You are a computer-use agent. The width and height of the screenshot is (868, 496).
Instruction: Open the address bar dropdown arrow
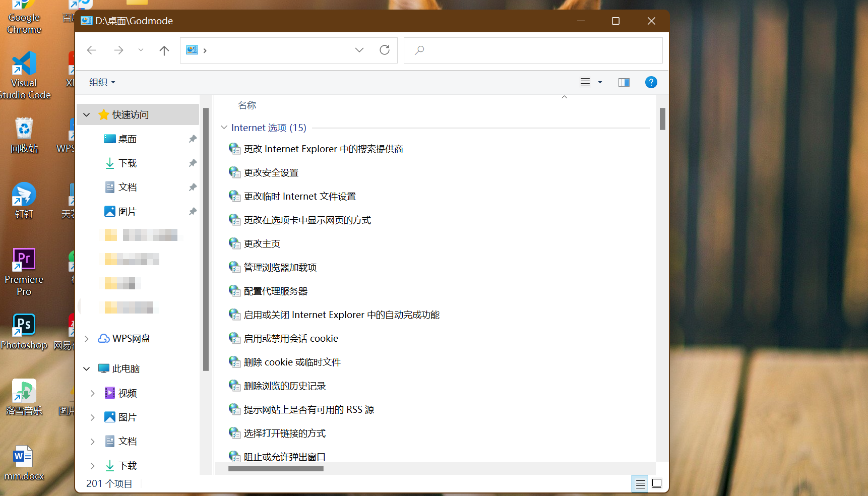click(x=359, y=50)
